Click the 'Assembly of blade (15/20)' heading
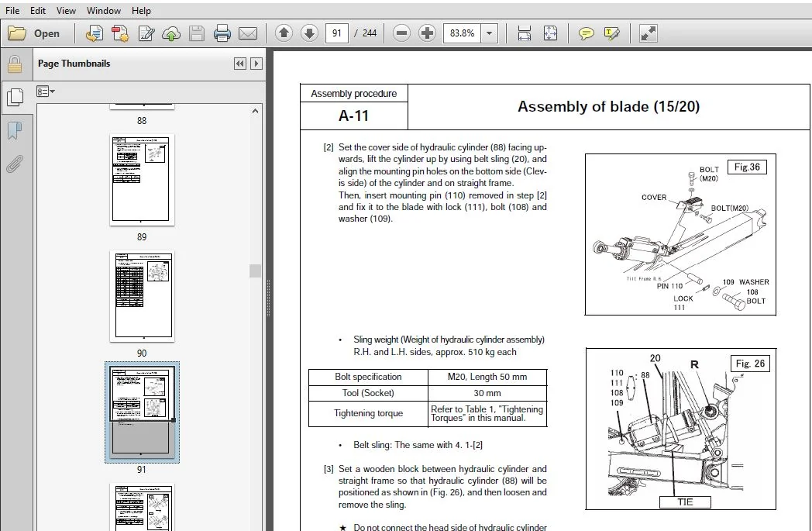Screen dimensions: 812x531 pyautogui.click(x=608, y=107)
